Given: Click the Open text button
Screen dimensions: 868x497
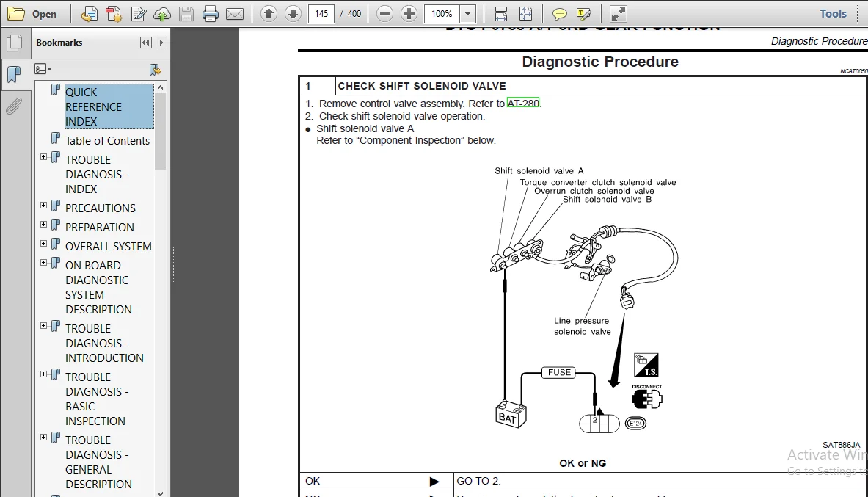Looking at the screenshot, I should coord(44,14).
